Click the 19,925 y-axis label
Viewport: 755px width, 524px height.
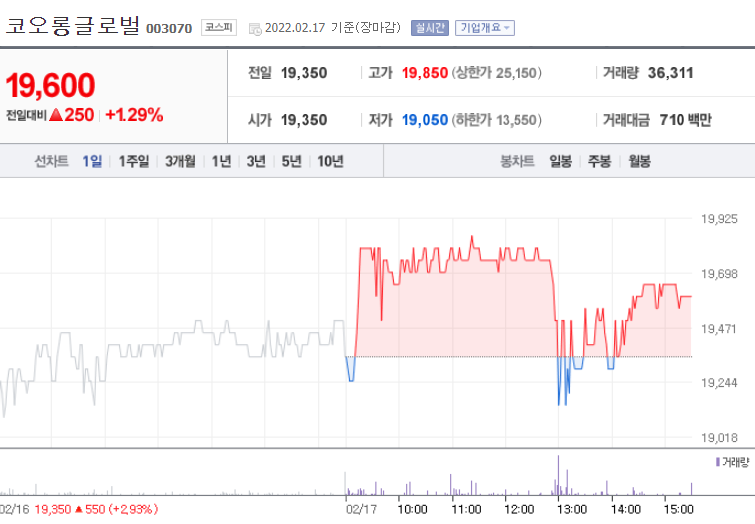719,219
